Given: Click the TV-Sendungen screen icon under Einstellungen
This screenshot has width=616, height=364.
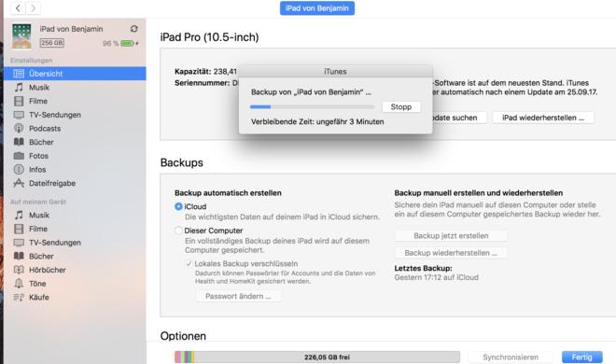Looking at the screenshot, I should click(x=19, y=115).
